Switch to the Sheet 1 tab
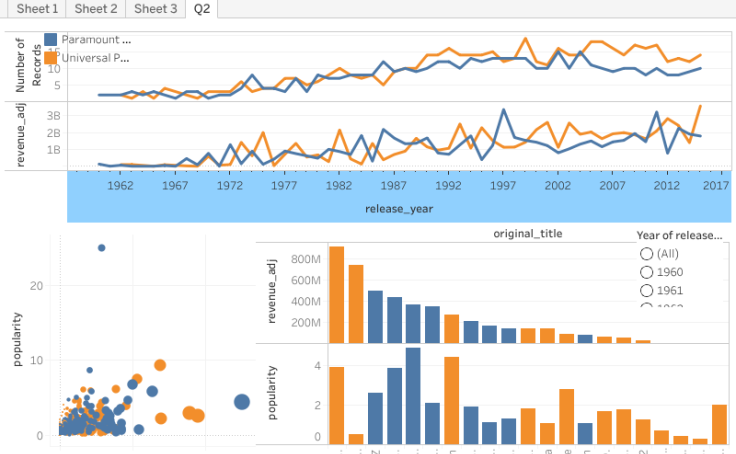736x454 pixels. tap(37, 8)
